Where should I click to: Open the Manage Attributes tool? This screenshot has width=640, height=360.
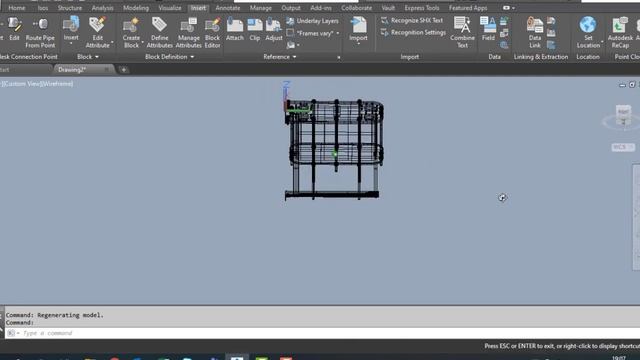pos(189,33)
